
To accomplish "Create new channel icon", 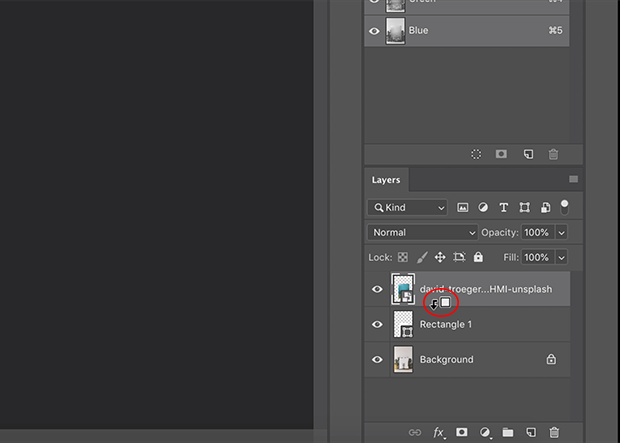I will tap(528, 154).
